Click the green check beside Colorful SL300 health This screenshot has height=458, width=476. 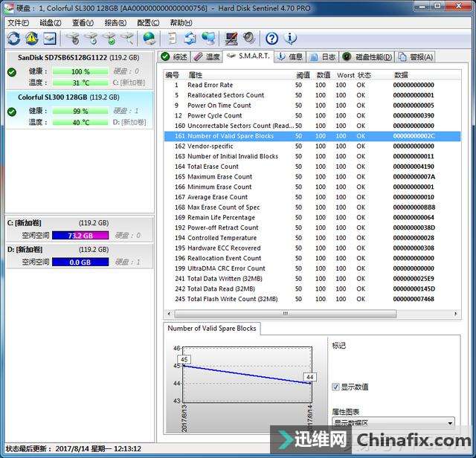click(12, 112)
